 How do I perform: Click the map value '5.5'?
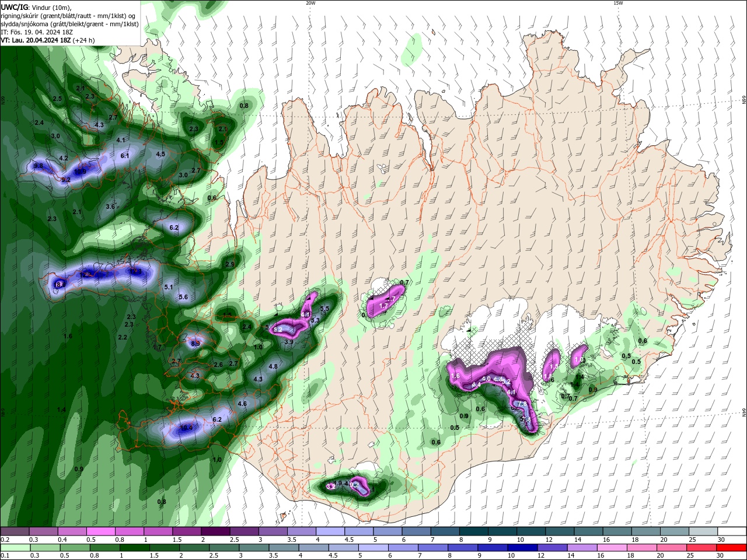coord(325,309)
